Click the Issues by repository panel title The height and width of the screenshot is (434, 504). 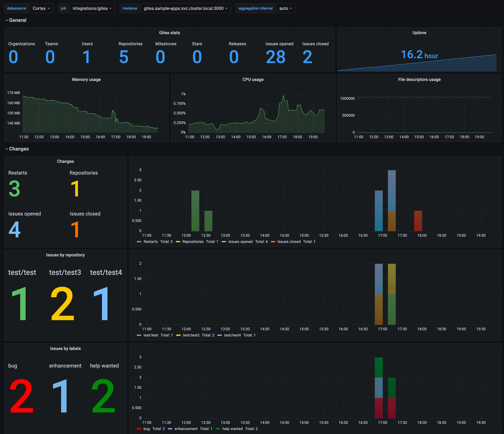pos(65,255)
